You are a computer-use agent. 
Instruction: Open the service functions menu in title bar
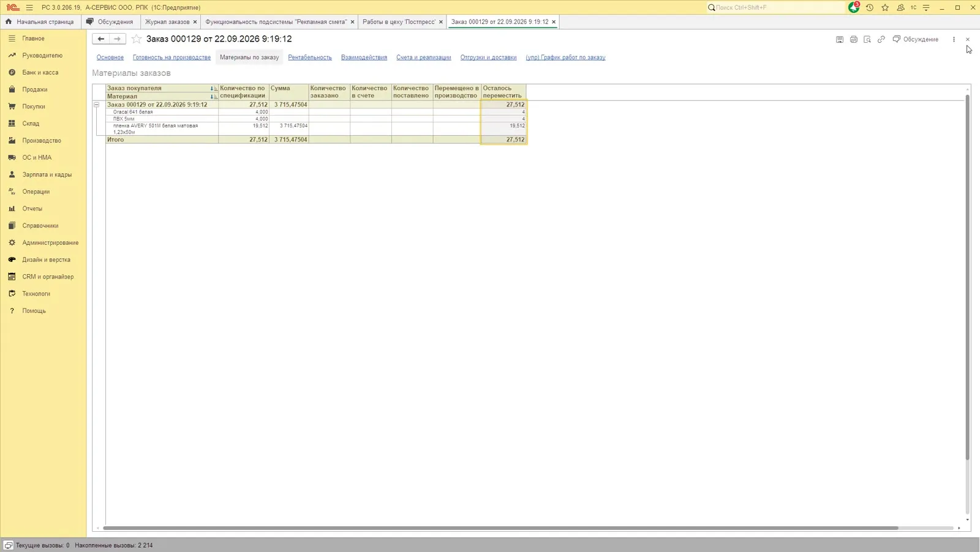pyautogui.click(x=926, y=7)
